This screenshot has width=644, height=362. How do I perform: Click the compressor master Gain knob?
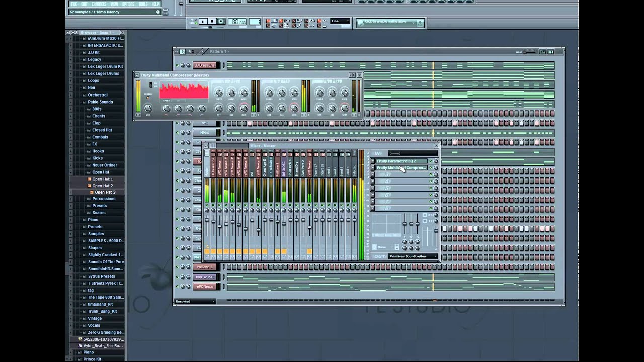[148, 108]
